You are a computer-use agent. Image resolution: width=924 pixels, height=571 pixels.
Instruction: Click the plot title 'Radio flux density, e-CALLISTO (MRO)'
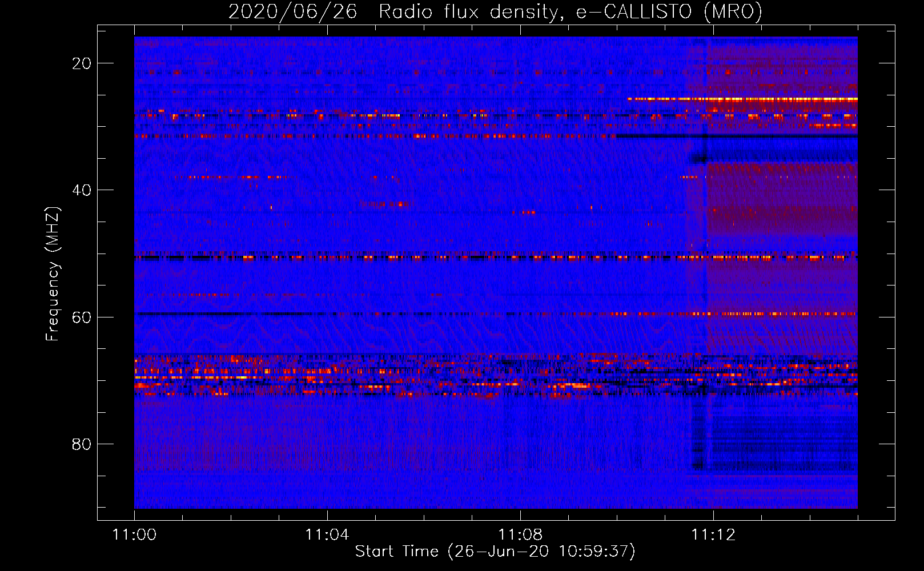570,12
